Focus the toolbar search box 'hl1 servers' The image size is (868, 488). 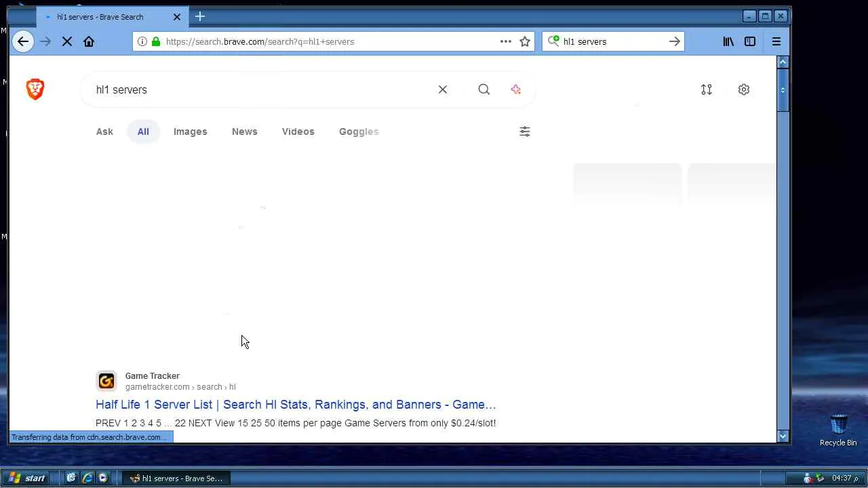(x=613, y=41)
